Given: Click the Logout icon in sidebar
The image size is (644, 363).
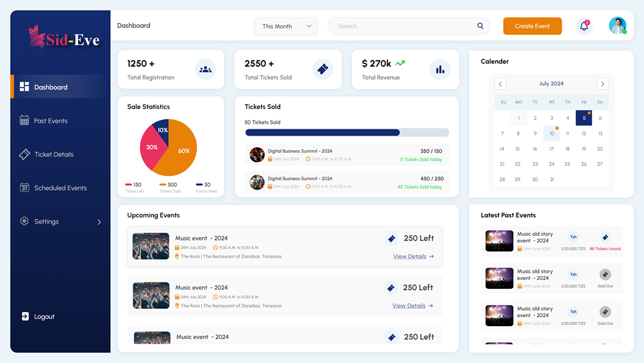Looking at the screenshot, I should pos(25,317).
